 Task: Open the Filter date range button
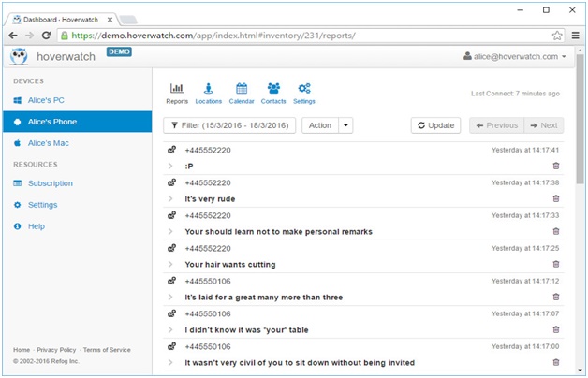tap(229, 125)
